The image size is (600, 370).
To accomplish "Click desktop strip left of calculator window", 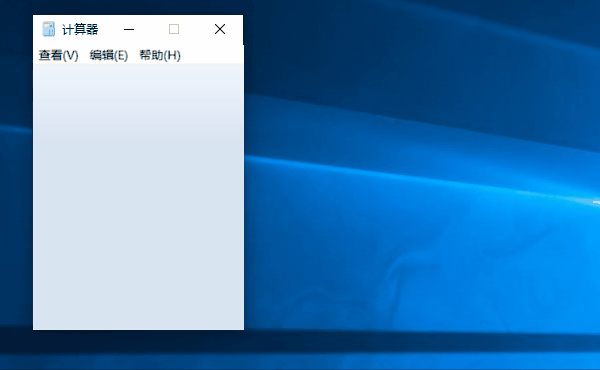I will tap(16, 172).
